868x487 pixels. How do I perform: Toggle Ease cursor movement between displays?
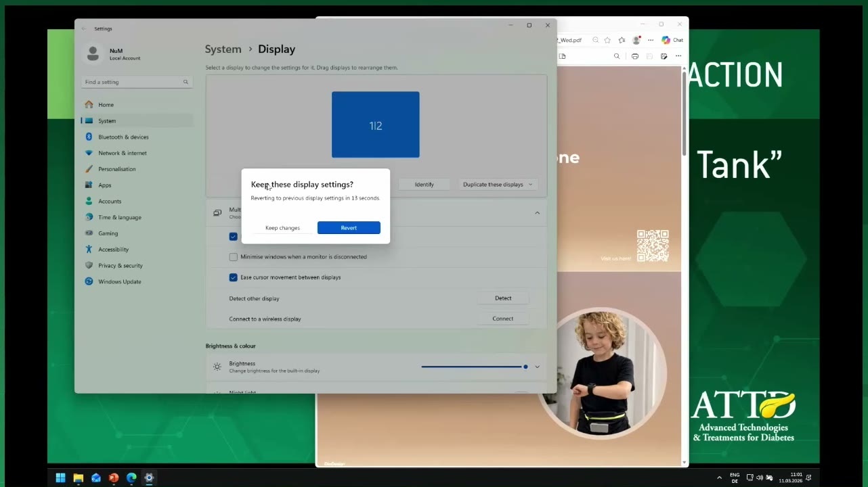234,277
